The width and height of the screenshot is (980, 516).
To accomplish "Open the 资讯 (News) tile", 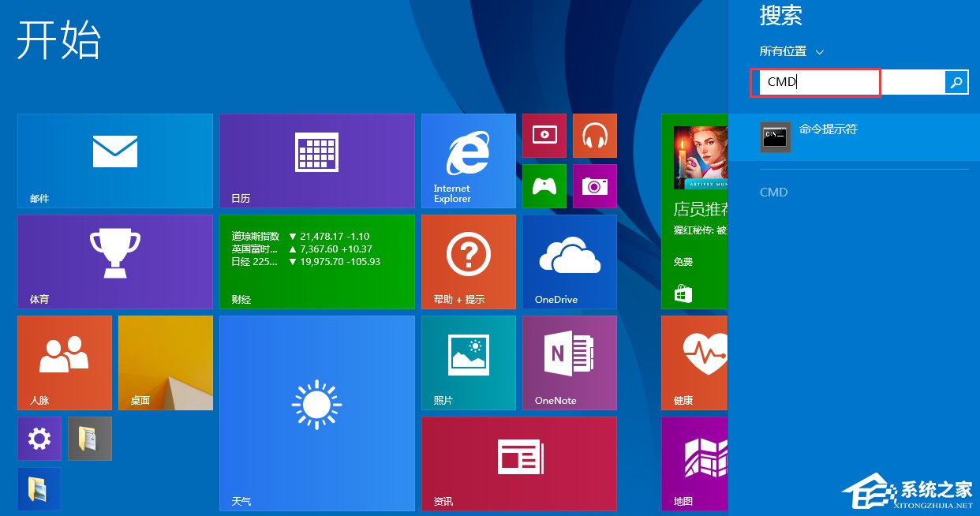I will click(518, 463).
